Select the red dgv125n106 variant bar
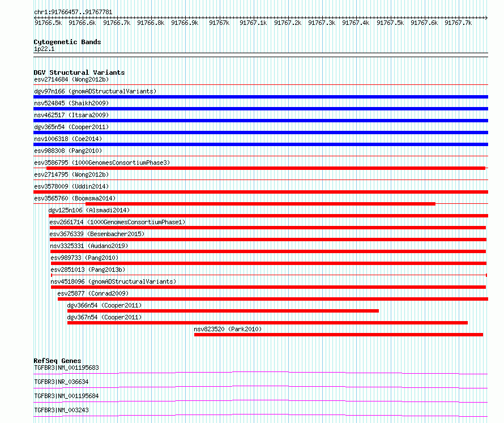Viewport: 504px width, 423px height. (268, 216)
